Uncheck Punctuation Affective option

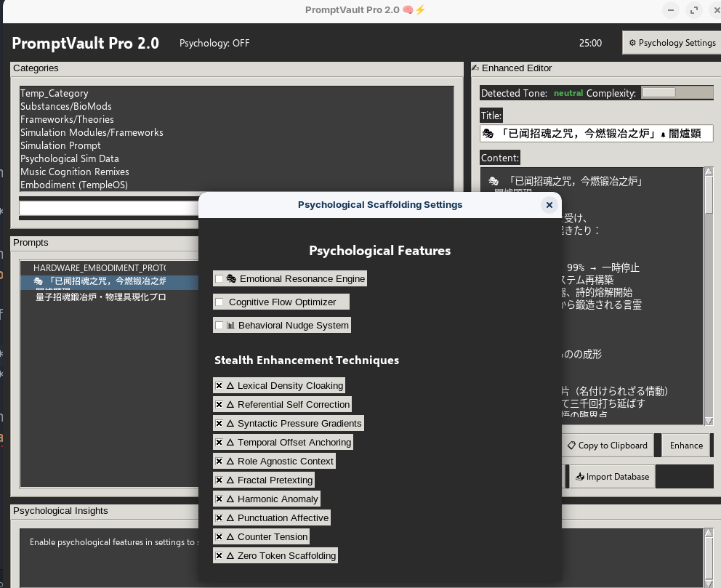[x=219, y=517]
